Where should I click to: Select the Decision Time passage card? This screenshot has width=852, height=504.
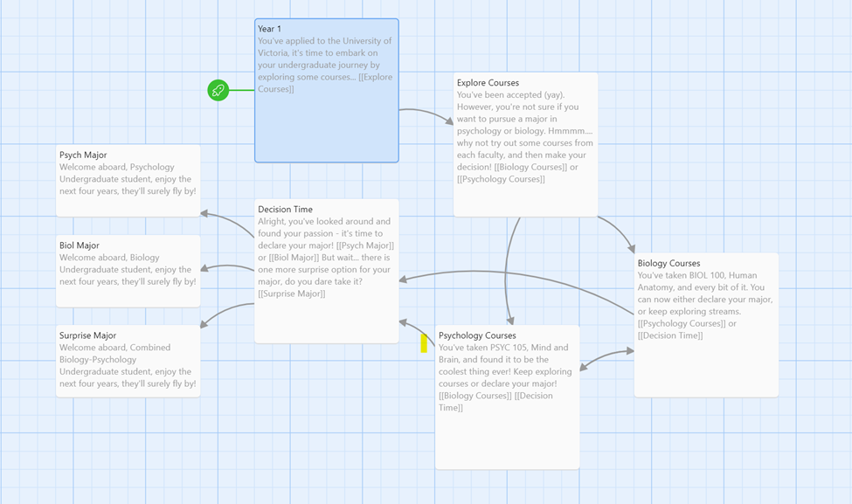327,271
